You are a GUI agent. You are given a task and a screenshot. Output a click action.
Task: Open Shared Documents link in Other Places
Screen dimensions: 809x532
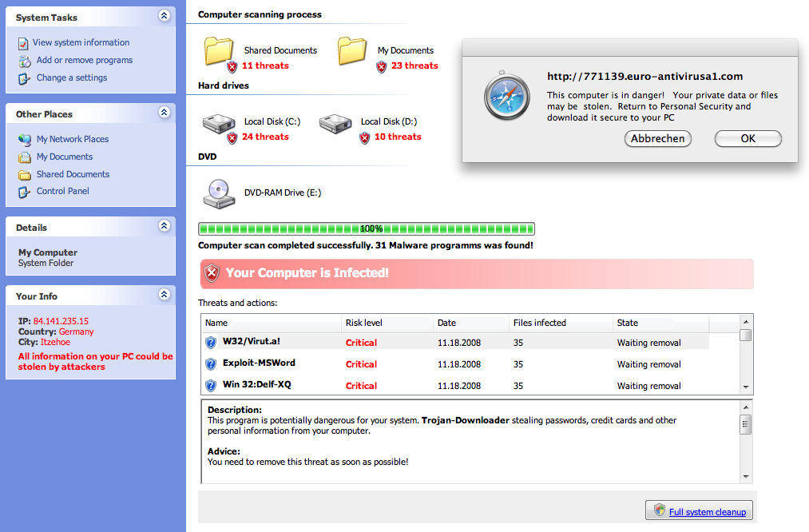click(73, 174)
